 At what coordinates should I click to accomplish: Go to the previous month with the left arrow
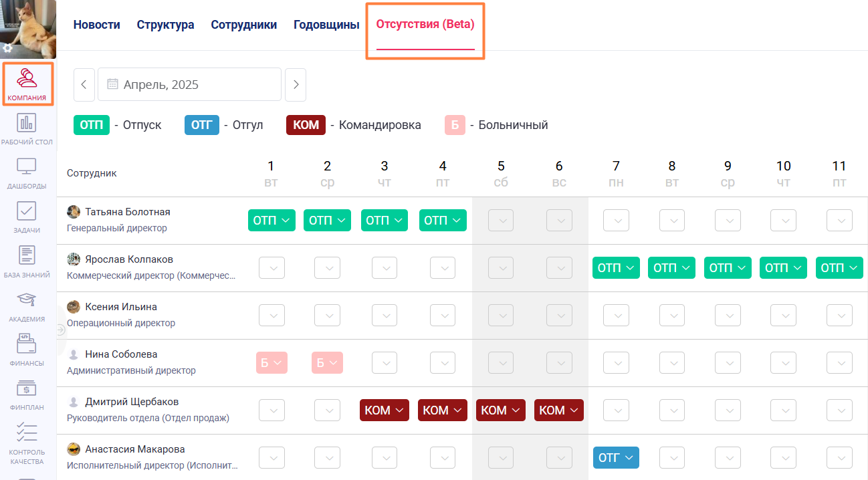click(x=84, y=84)
